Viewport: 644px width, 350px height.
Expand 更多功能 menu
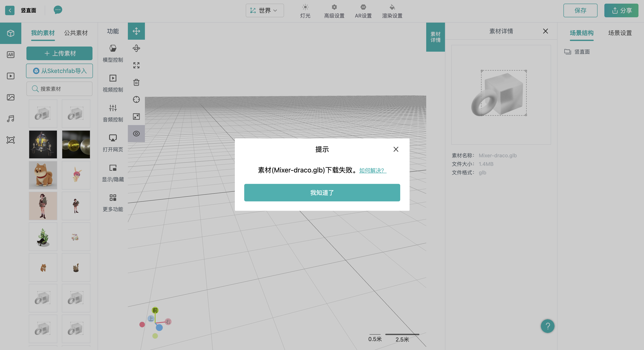click(113, 203)
